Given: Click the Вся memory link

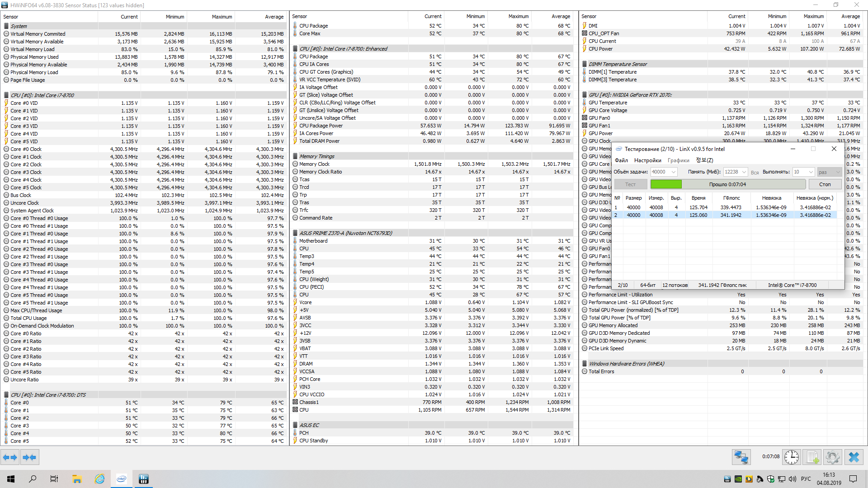Looking at the screenshot, I should click(755, 173).
